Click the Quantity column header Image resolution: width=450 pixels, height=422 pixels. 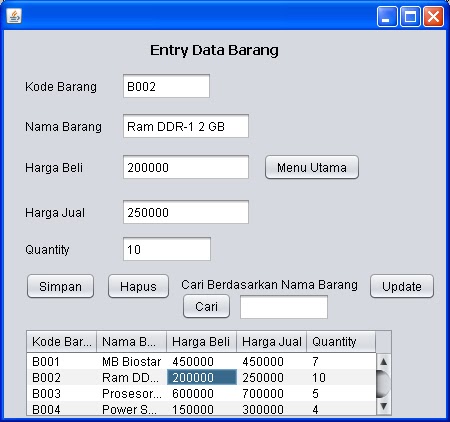pyautogui.click(x=341, y=342)
